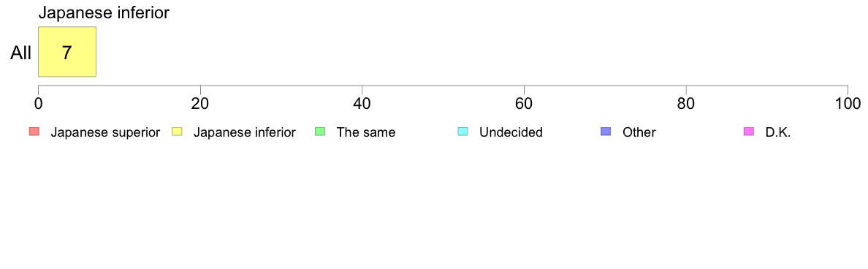The image size is (868, 269).
Task: Click the All row label
Action: [x=21, y=53]
